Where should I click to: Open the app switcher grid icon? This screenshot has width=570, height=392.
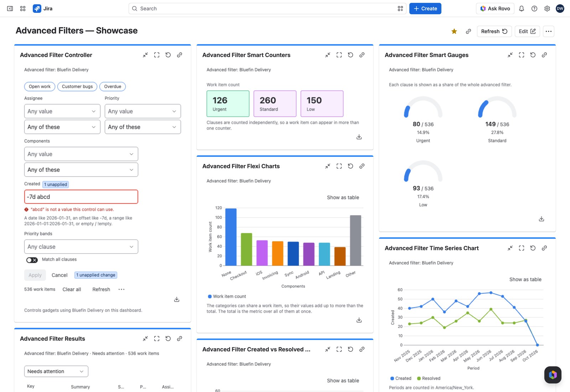click(23, 9)
